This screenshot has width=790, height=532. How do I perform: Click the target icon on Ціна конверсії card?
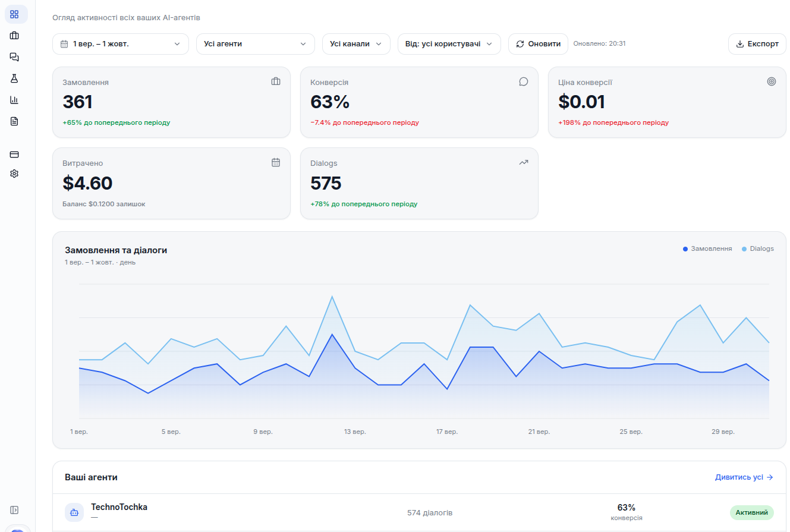point(772,81)
